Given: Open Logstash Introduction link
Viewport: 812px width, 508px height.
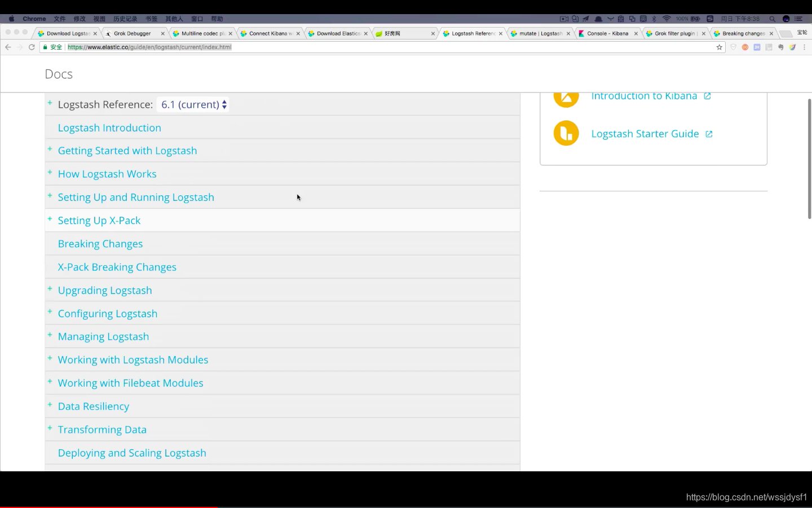Looking at the screenshot, I should point(109,128).
